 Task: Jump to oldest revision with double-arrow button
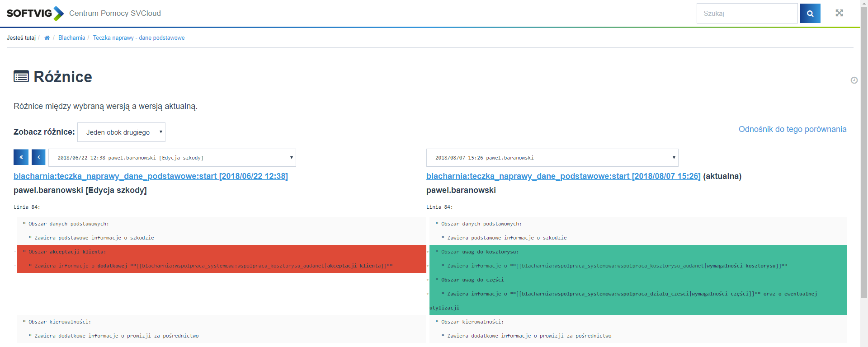point(21,157)
